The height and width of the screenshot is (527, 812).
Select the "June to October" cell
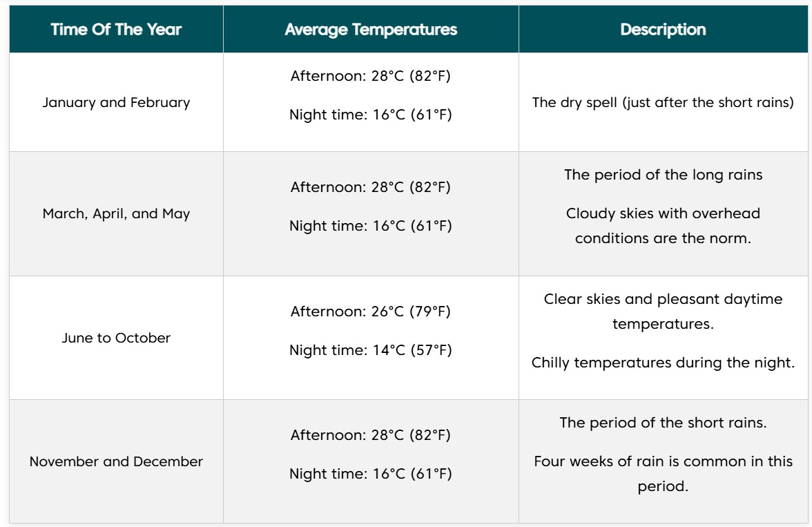116,338
